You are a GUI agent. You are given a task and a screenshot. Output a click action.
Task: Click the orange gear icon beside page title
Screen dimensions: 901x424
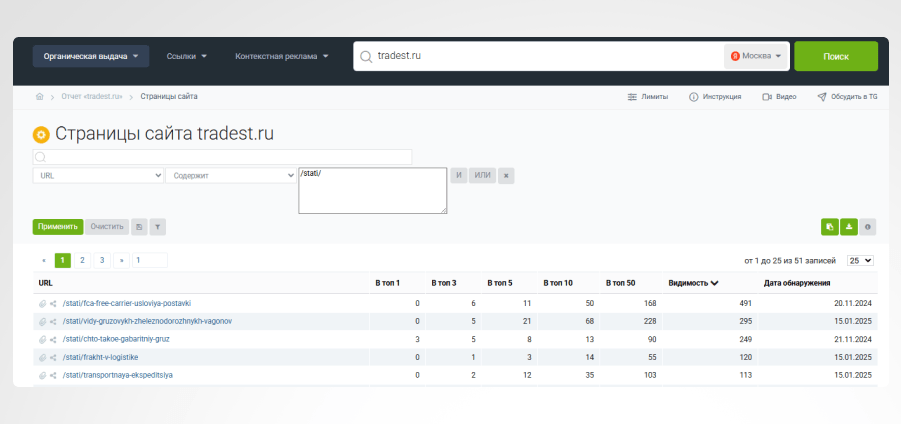(41, 135)
